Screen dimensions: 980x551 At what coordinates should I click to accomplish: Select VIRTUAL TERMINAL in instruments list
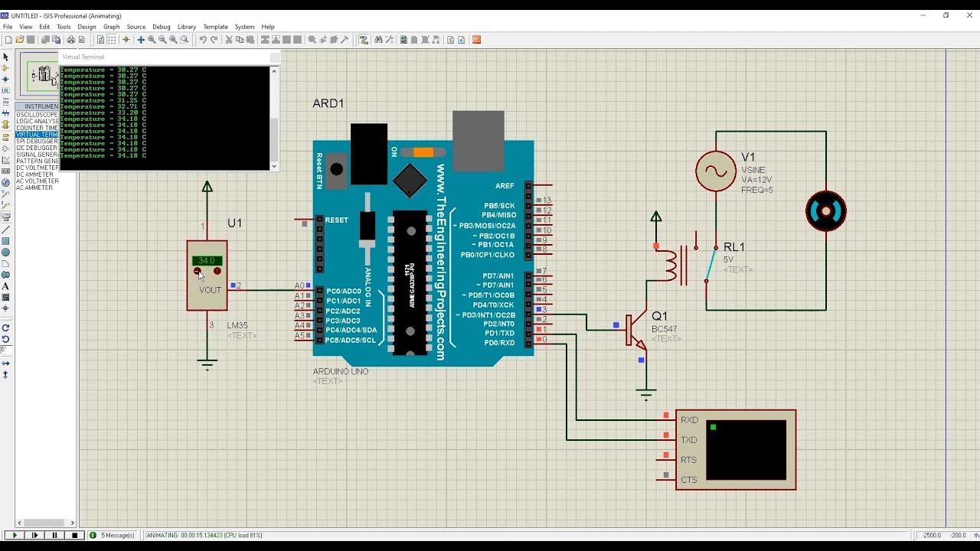38,135
